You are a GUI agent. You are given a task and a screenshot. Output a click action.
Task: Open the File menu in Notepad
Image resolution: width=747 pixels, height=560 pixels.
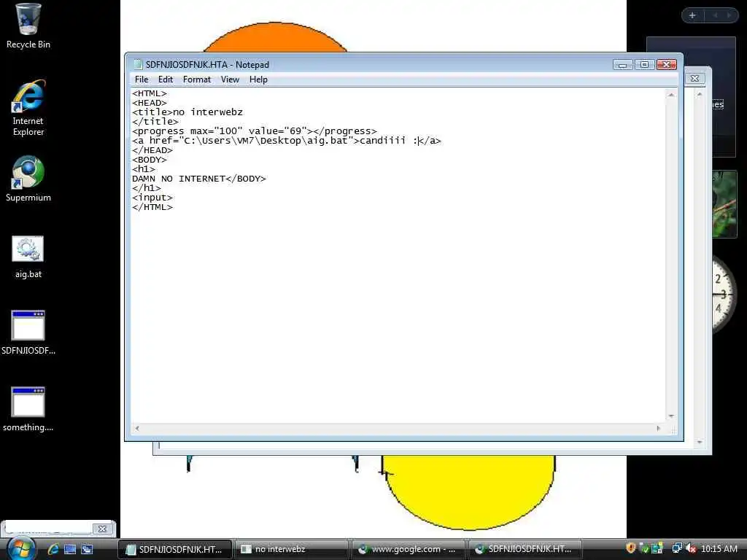142,79
